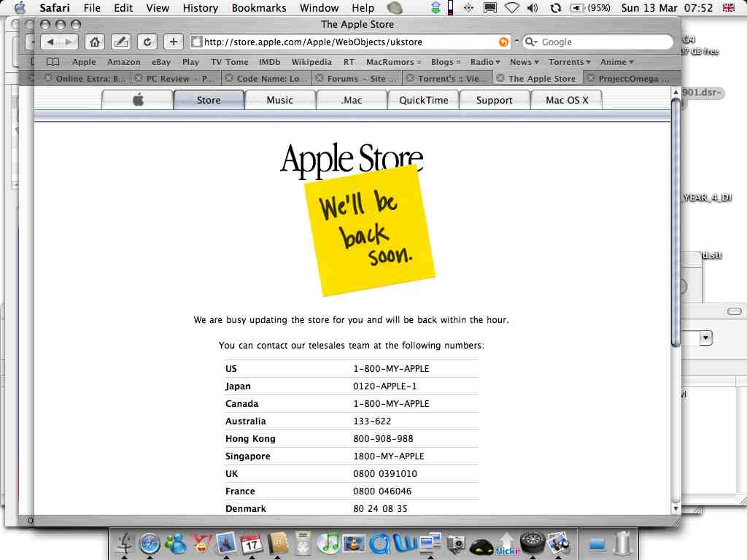Click the flickr uploader icon in Dock
This screenshot has width=747, height=560.
pyautogui.click(x=507, y=544)
